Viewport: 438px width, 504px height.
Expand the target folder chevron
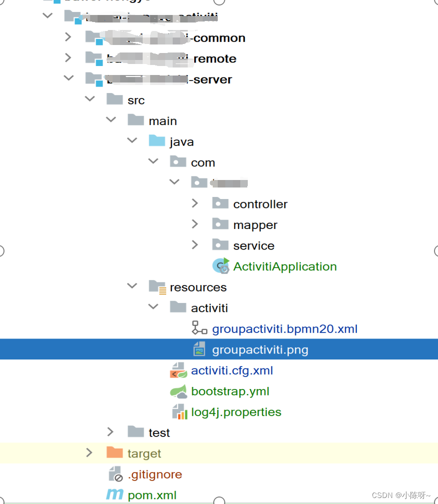(89, 453)
